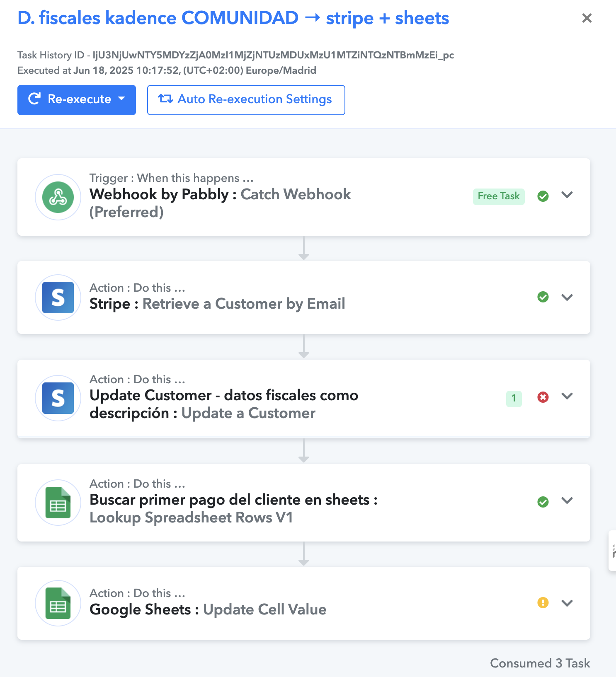
Task: Click the Consumed 3 Task label
Action: pyautogui.click(x=540, y=663)
